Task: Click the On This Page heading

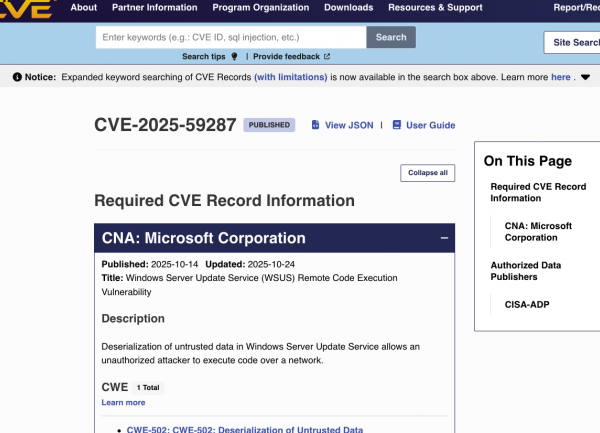Action: [528, 161]
